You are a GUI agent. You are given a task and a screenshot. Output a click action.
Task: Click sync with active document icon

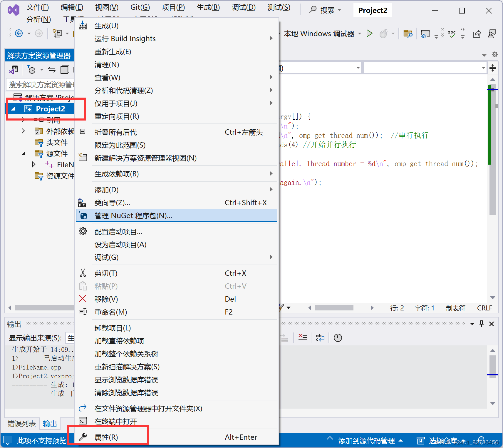click(x=52, y=70)
